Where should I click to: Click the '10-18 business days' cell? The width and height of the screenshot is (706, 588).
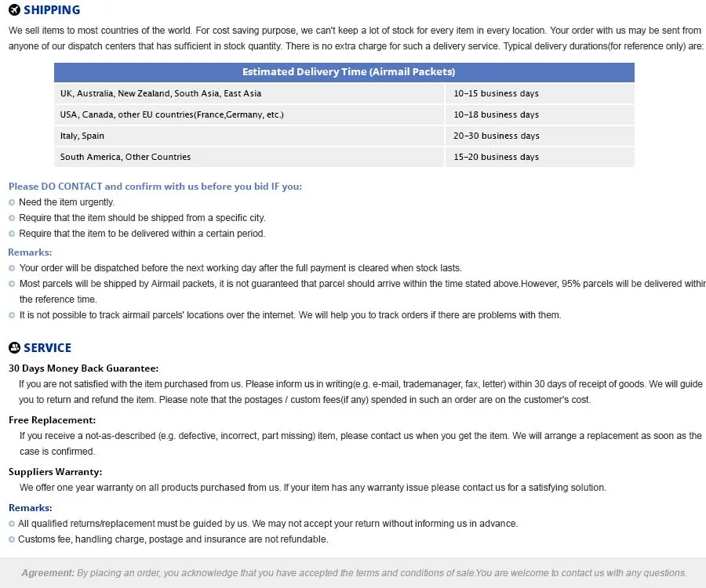[540, 114]
